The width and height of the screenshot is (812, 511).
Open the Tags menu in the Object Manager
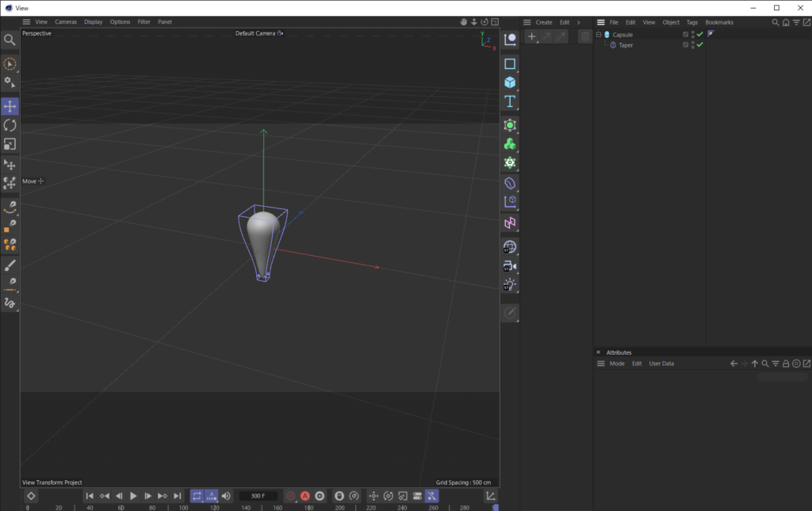(x=691, y=22)
